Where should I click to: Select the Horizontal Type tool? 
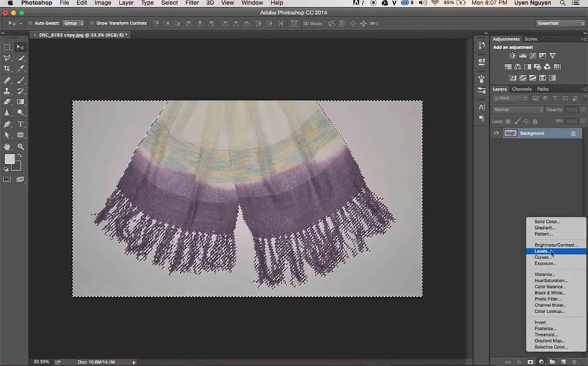[x=21, y=124]
